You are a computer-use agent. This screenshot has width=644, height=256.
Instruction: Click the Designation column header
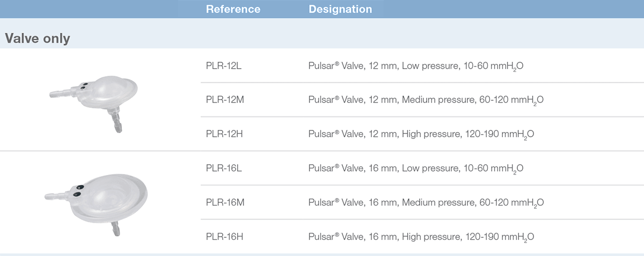click(340, 9)
